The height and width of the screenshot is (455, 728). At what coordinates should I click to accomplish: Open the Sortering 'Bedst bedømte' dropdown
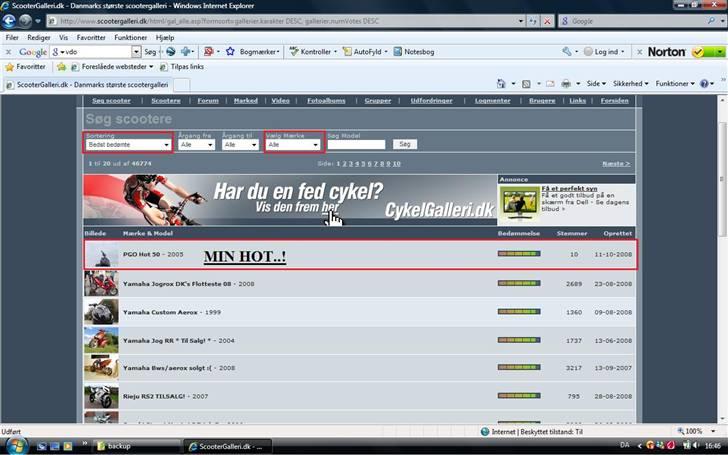click(128, 145)
